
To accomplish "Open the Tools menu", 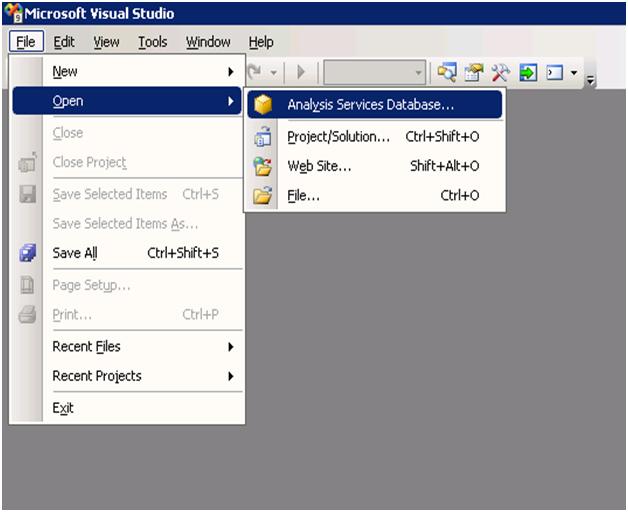I will [153, 42].
